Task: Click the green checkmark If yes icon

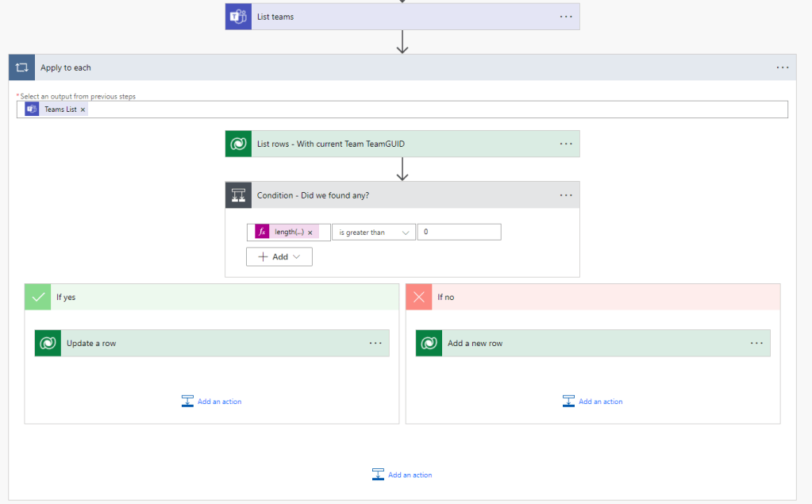Action: (x=37, y=297)
